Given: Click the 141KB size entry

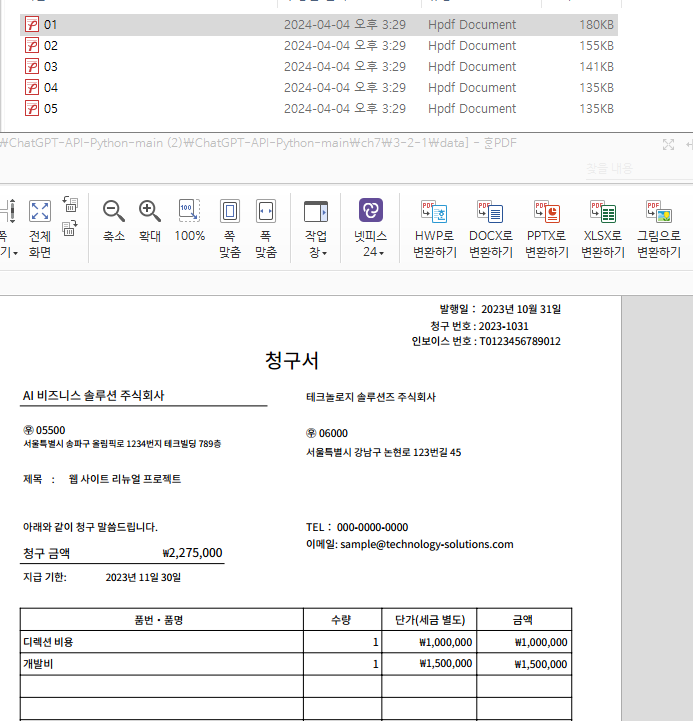Looking at the screenshot, I should click(596, 67).
